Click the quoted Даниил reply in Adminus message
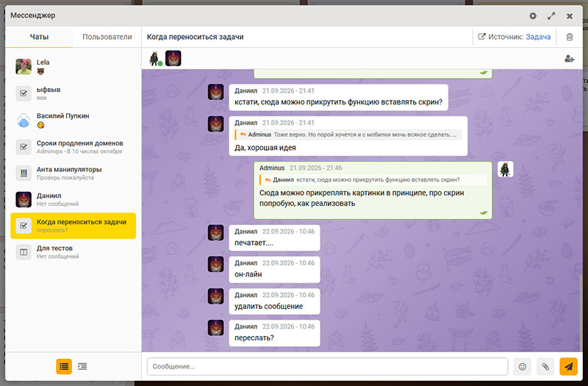 tap(373, 179)
